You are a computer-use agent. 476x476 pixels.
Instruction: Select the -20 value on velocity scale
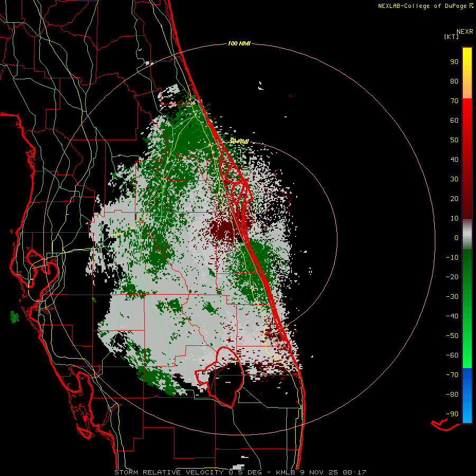pos(452,277)
